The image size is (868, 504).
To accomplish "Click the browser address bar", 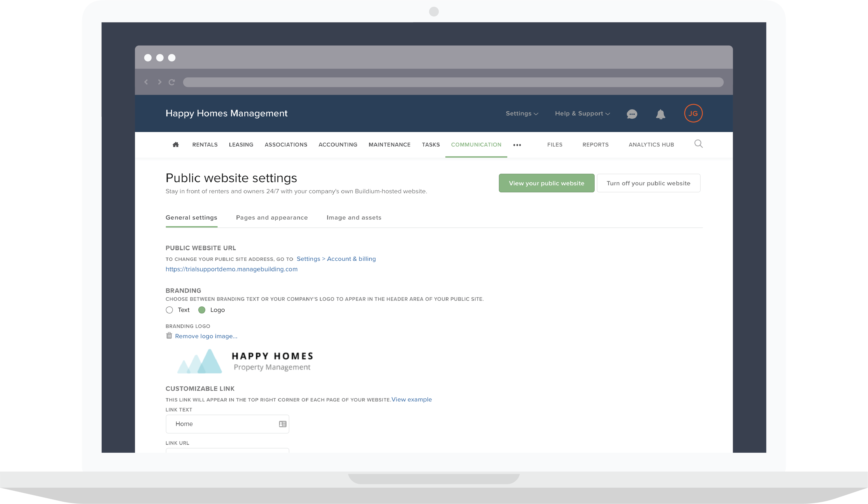I will click(453, 82).
